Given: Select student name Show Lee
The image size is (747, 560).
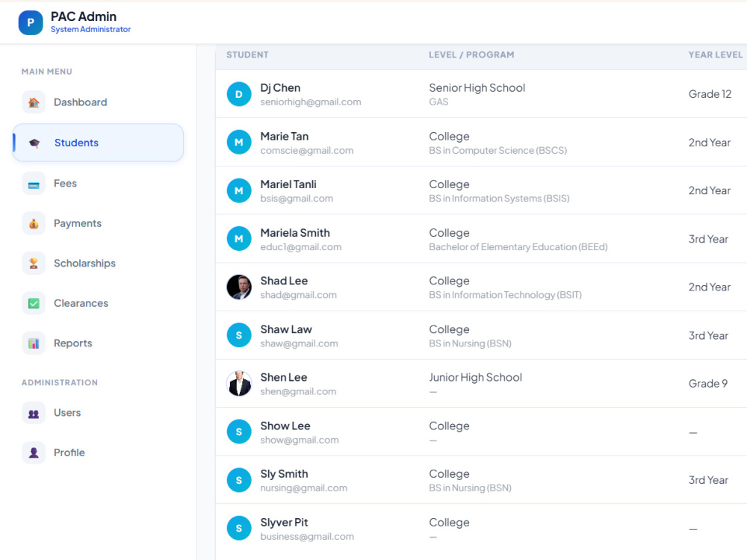Looking at the screenshot, I should 285,426.
